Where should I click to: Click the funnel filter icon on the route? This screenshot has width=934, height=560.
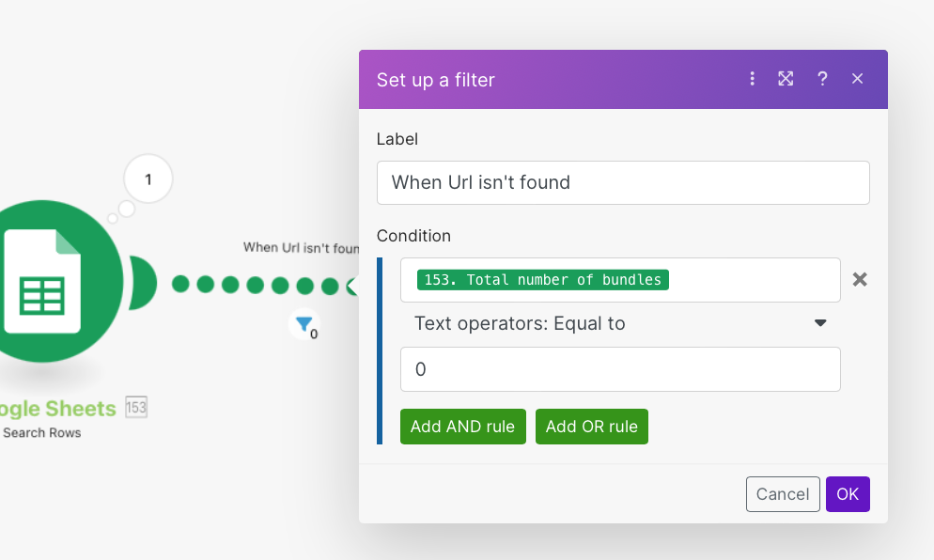click(304, 325)
